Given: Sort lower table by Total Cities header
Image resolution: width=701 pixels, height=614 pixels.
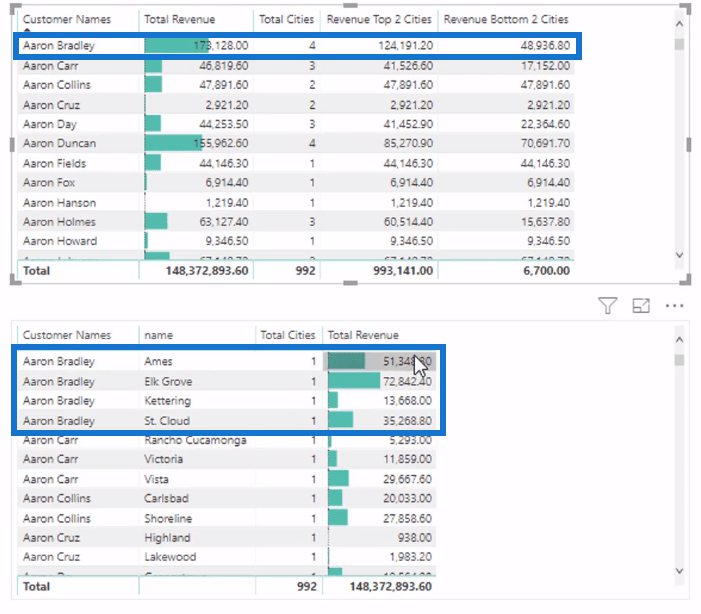Looking at the screenshot, I should coord(287,335).
